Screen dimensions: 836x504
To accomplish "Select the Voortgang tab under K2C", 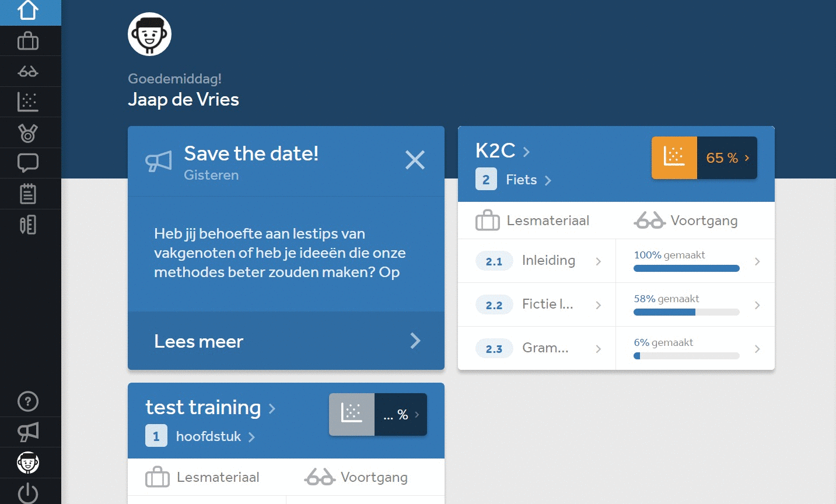I will point(686,220).
